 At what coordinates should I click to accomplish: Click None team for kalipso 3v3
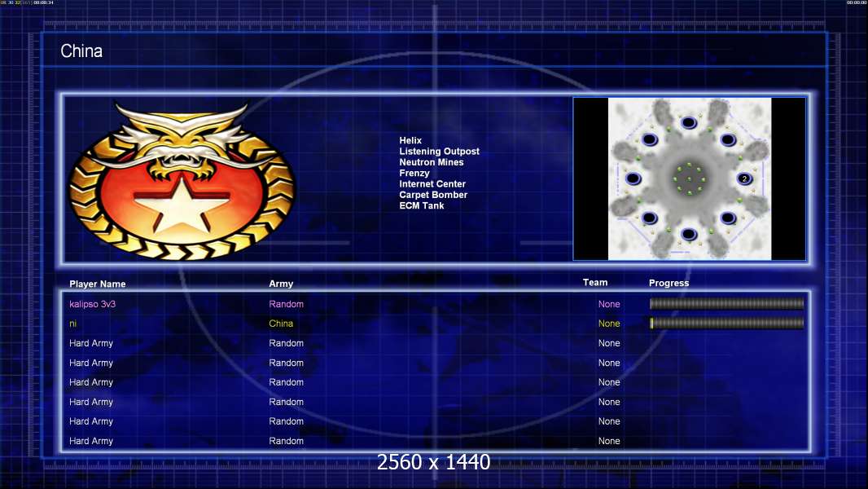609,304
